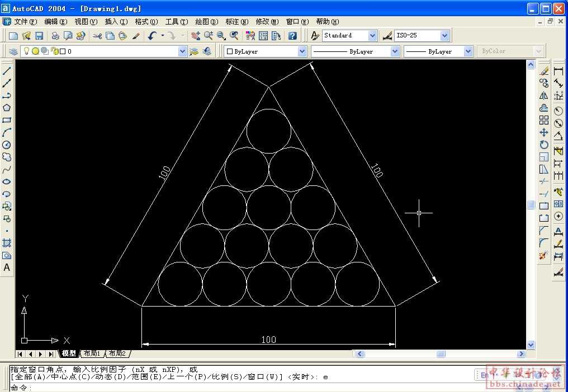This screenshot has width=568, height=392.
Task: Click the color swatch in ByLayer color box
Action: pyautogui.click(x=229, y=51)
